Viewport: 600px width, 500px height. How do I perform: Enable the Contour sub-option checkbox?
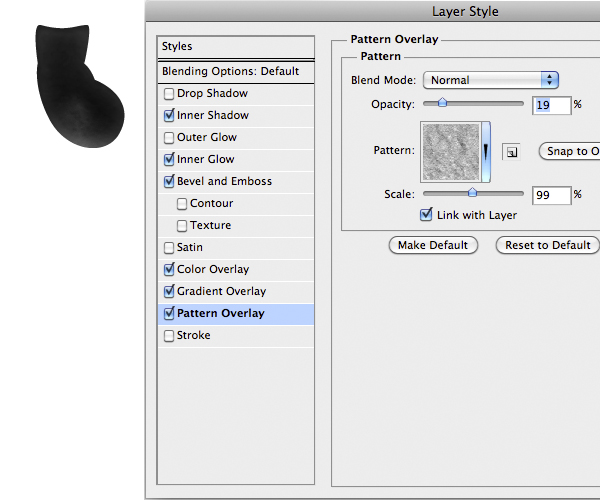click(x=182, y=204)
